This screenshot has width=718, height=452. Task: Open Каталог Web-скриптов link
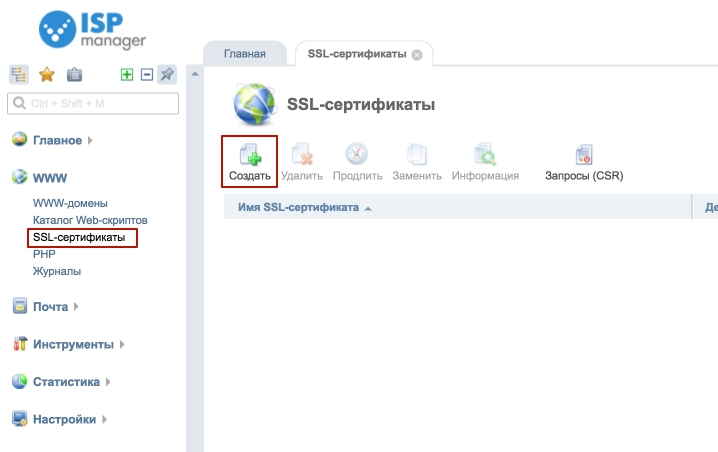(x=90, y=220)
